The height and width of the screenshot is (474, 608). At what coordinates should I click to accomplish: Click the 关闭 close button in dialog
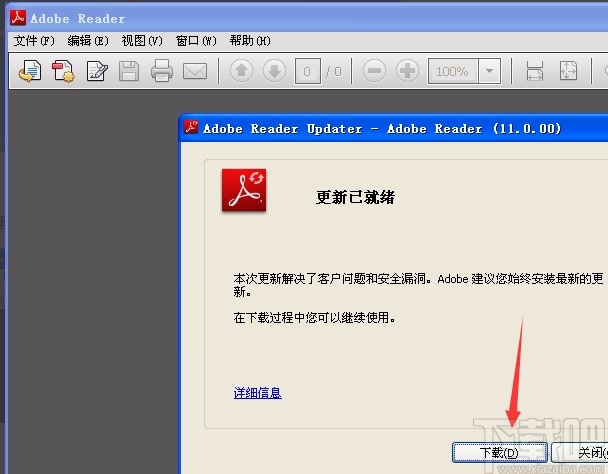[x=580, y=452]
